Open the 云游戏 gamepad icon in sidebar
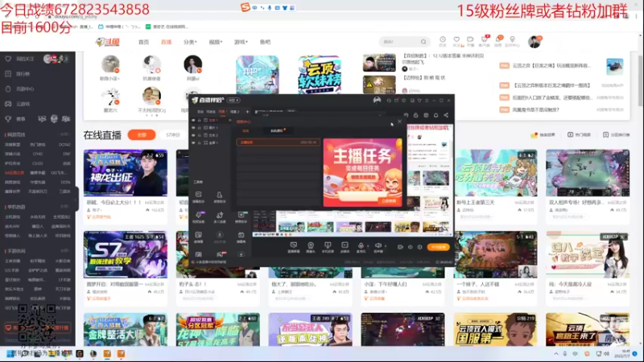Viewport: 644px width, 362px height. click(x=8, y=104)
